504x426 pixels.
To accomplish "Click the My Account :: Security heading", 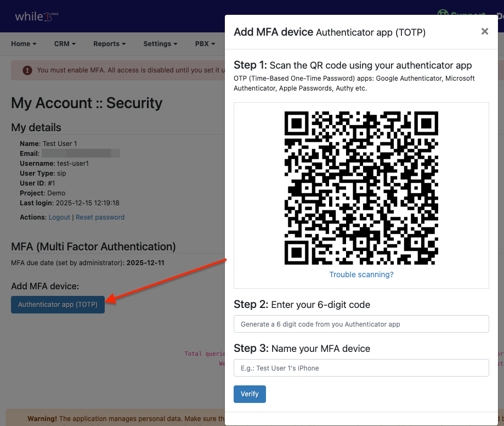I will point(87,103).
